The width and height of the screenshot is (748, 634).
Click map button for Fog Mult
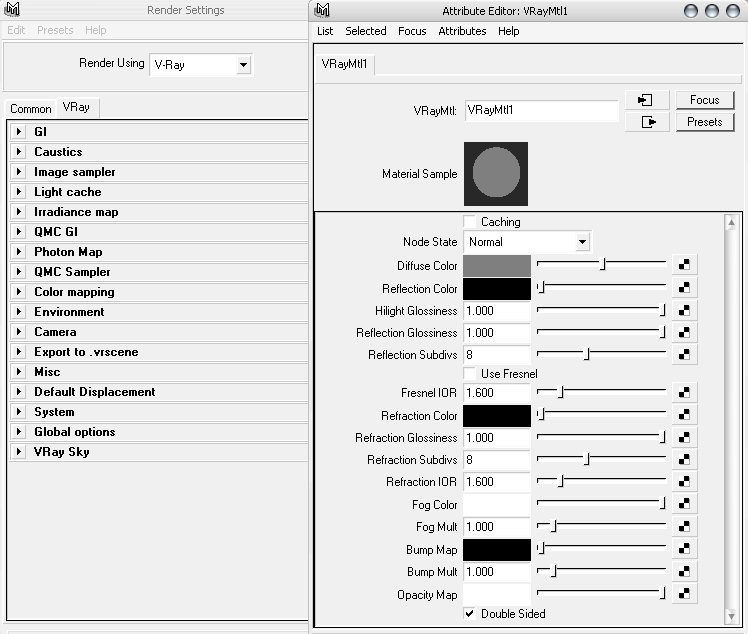tap(684, 526)
